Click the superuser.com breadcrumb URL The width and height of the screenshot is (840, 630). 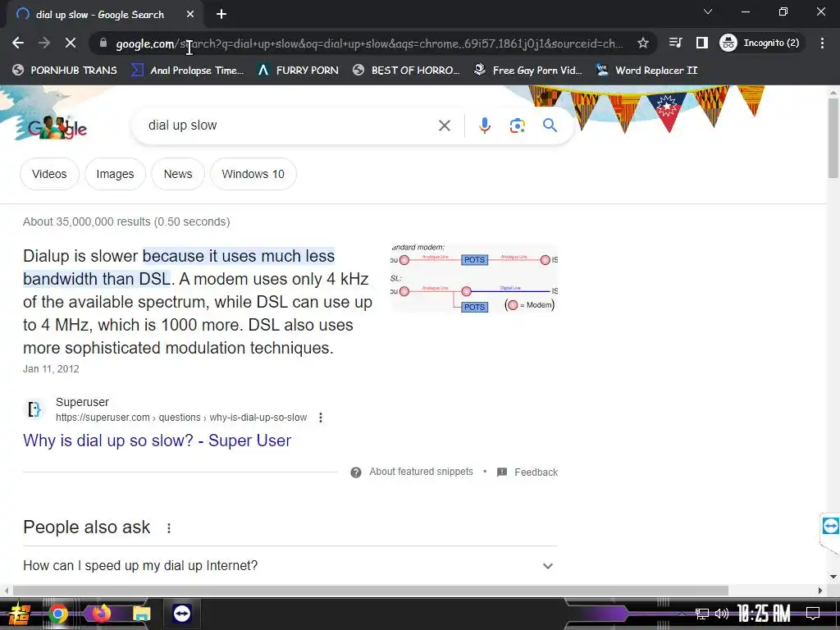coord(181,418)
